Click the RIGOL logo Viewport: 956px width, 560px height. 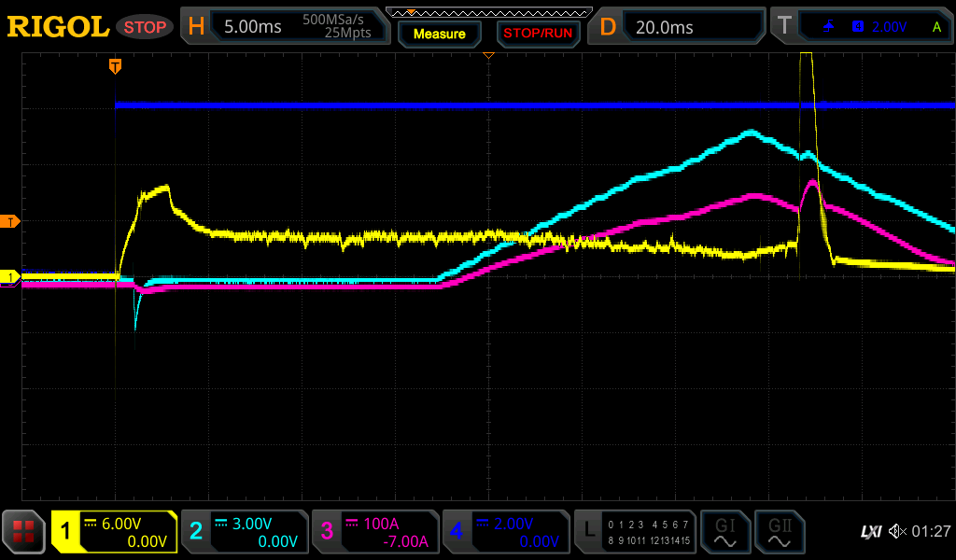tap(58, 27)
